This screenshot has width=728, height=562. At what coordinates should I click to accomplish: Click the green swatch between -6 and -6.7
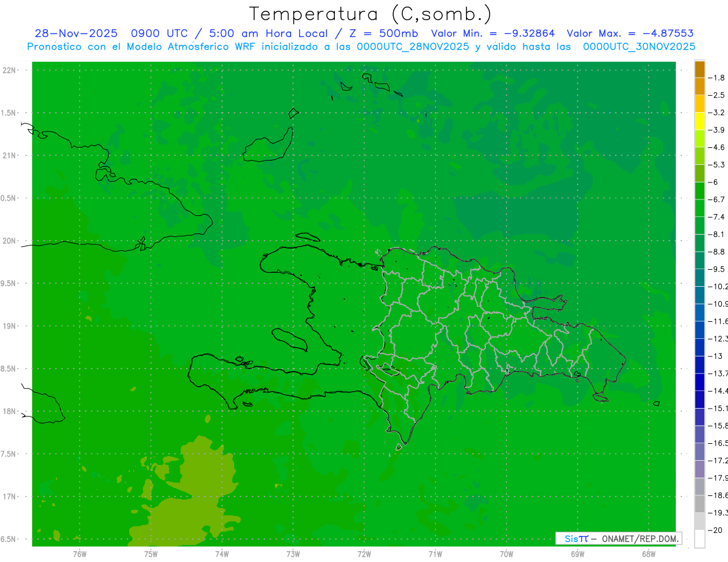pos(699,190)
